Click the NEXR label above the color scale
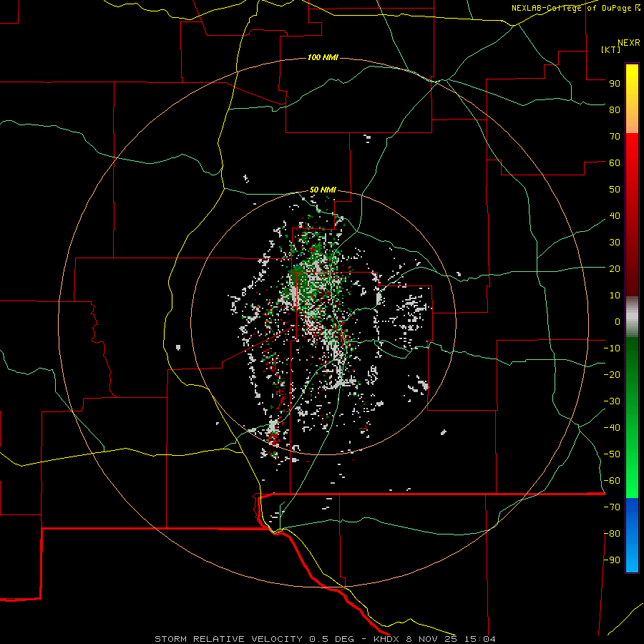 click(x=628, y=43)
